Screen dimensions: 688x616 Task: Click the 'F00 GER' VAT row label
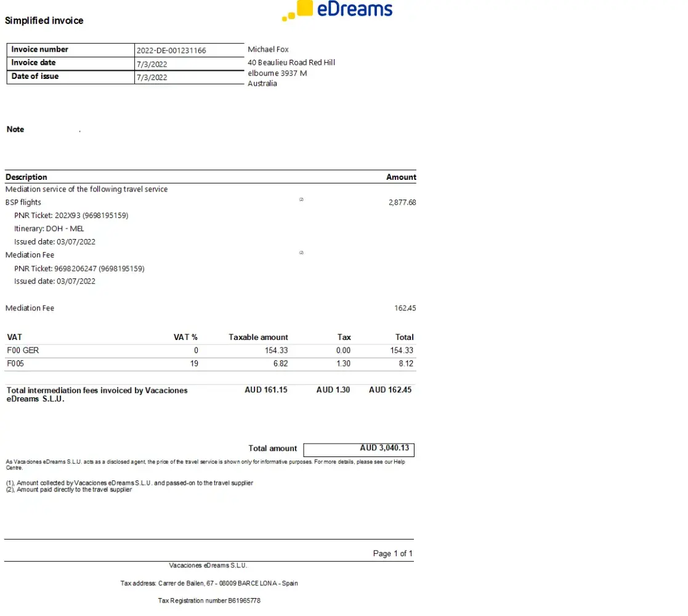23,350
